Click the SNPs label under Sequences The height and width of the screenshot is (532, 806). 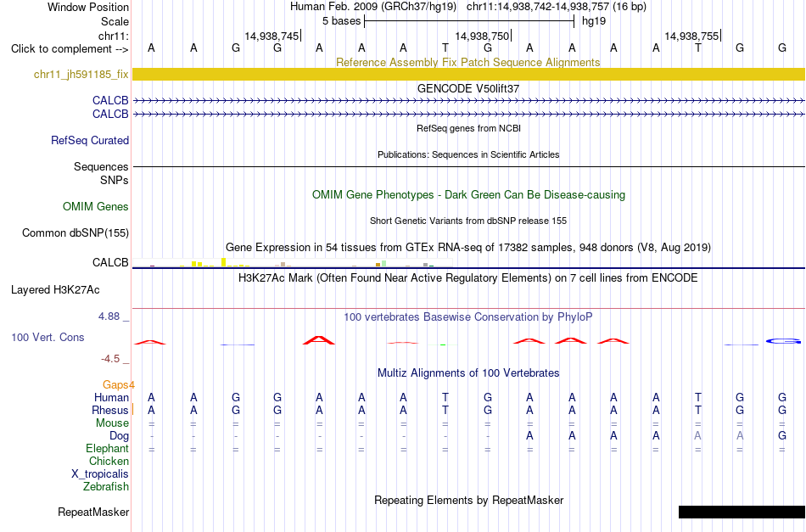click(115, 181)
